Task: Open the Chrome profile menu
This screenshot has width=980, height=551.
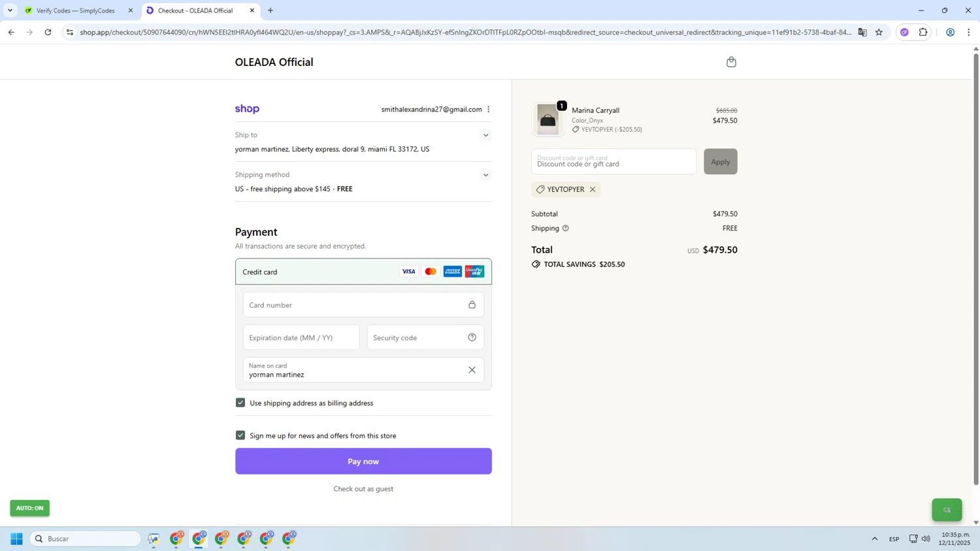Action: 951,32
